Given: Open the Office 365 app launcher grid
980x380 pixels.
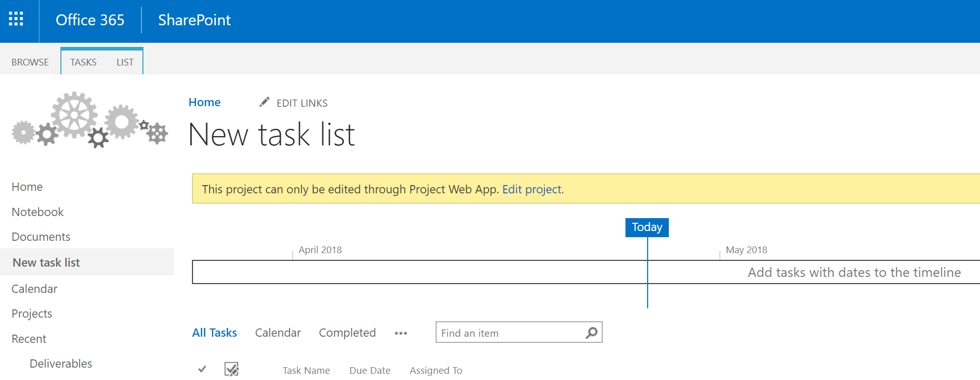Looking at the screenshot, I should tap(16, 20).
